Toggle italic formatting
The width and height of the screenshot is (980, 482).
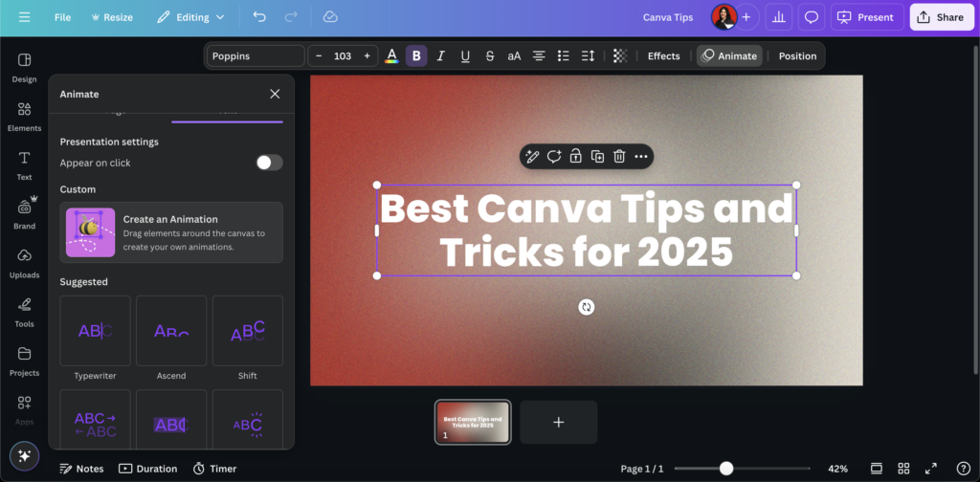coord(440,55)
